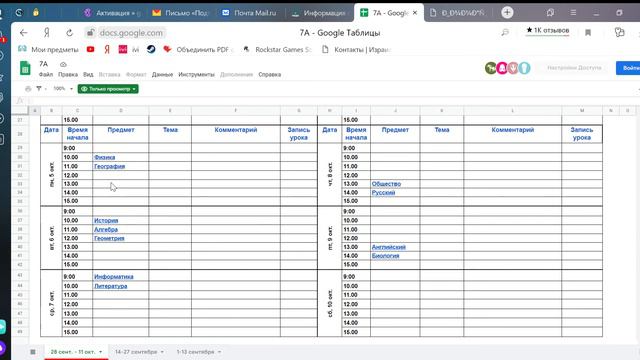Viewport: 640px width, 360px height.
Task: Open the Геометрия lesson link
Action: pos(109,238)
